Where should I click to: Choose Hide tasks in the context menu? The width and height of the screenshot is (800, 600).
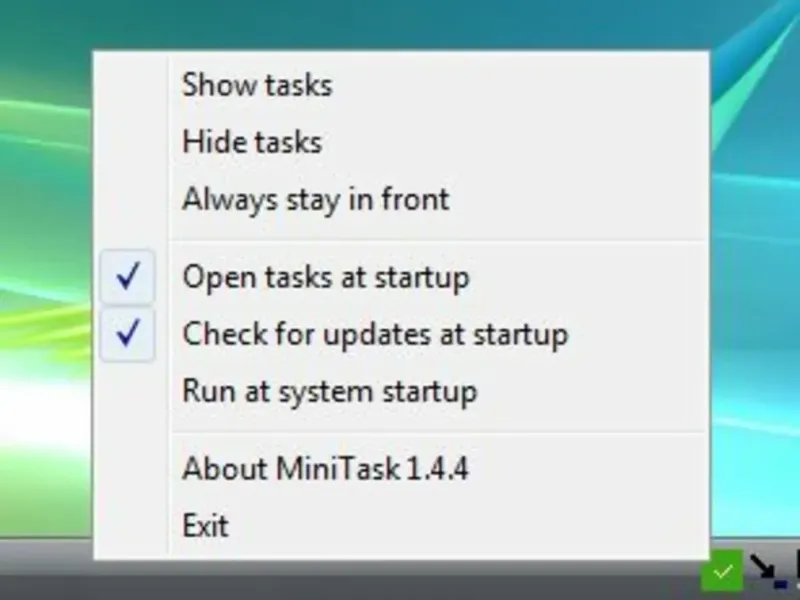pyautogui.click(x=252, y=142)
